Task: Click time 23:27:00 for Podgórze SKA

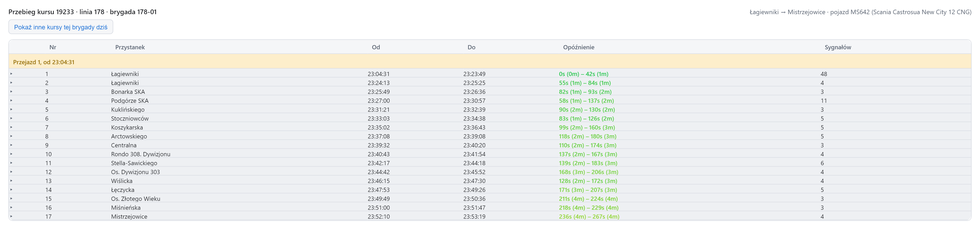Action: tap(379, 101)
